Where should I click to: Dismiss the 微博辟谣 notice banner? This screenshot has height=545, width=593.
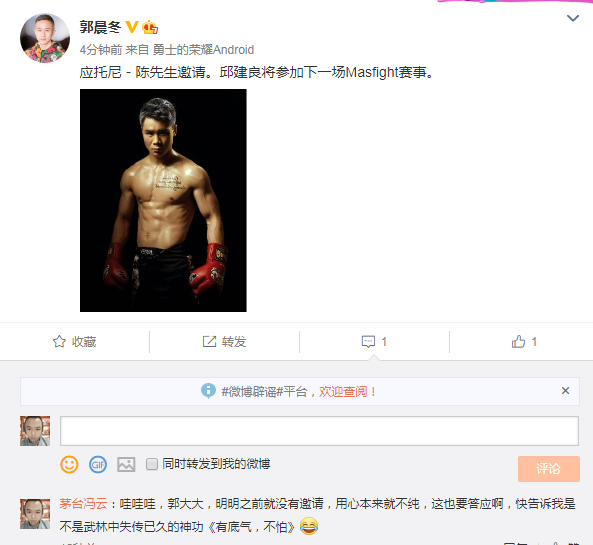click(x=565, y=391)
